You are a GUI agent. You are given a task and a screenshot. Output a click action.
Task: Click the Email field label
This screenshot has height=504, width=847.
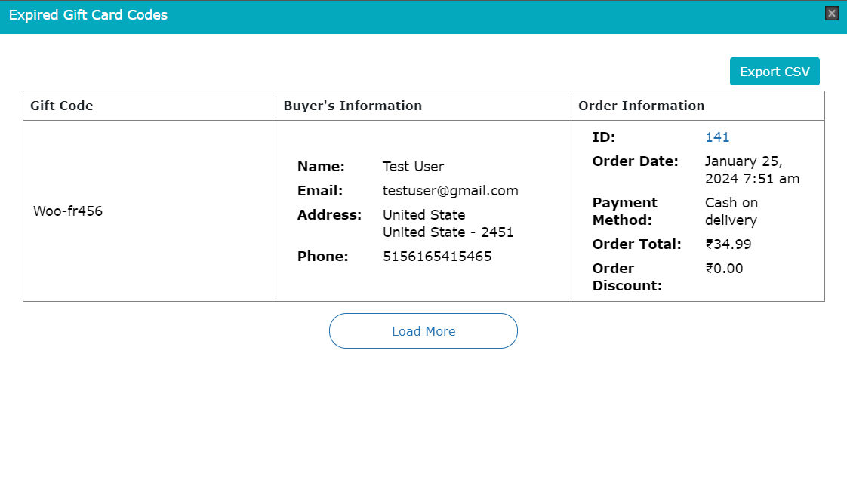point(320,191)
